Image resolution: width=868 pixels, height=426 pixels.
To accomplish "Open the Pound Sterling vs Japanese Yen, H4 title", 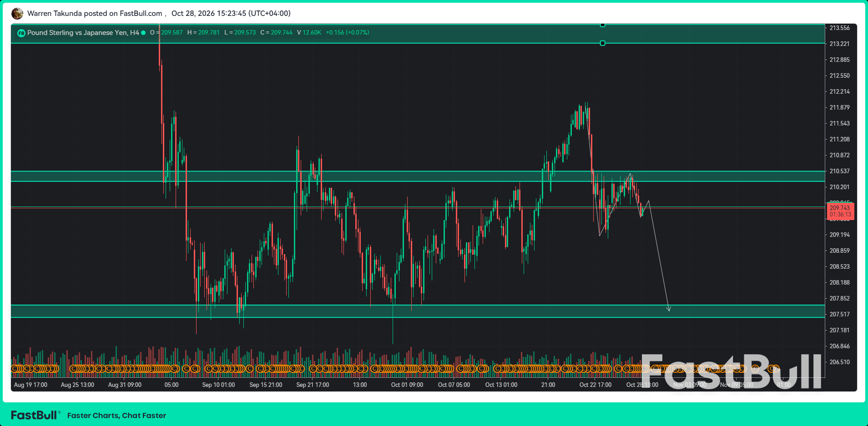I will [83, 33].
